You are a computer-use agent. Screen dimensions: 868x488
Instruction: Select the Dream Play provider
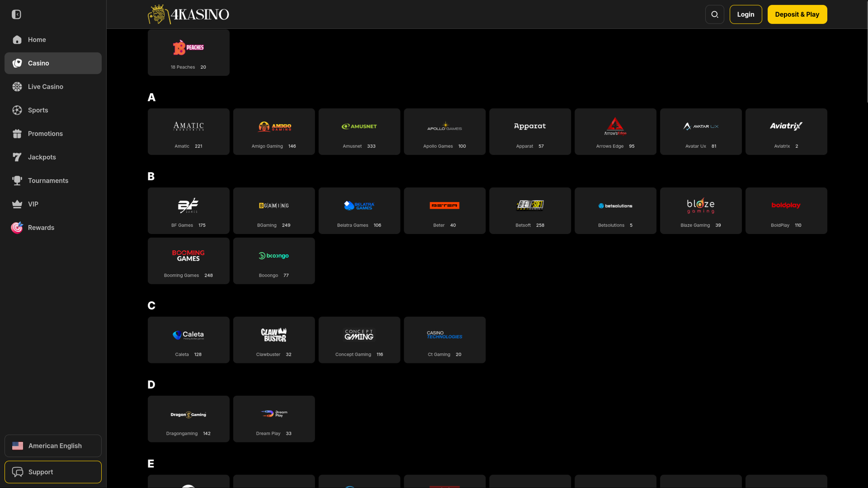[274, 419]
